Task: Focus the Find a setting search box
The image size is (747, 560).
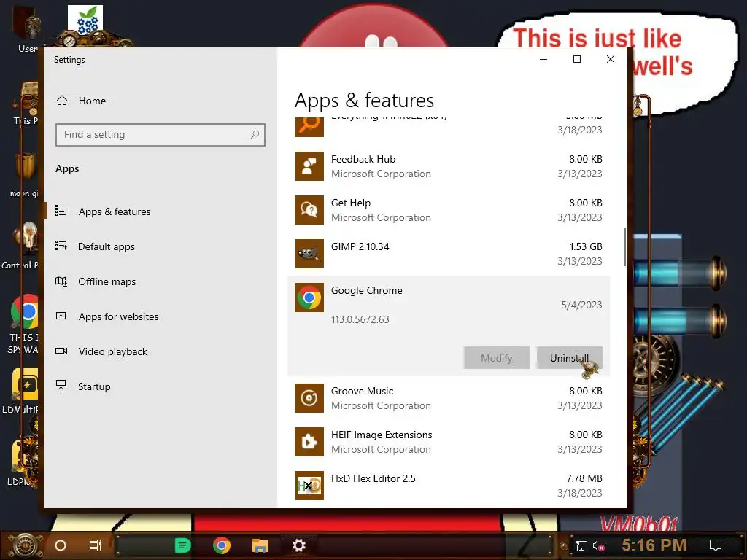Action: point(160,135)
